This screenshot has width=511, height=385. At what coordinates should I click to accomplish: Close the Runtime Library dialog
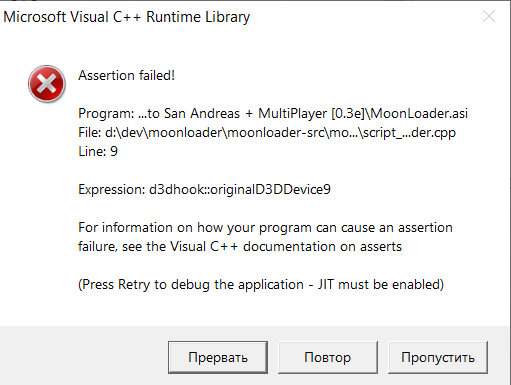489,16
